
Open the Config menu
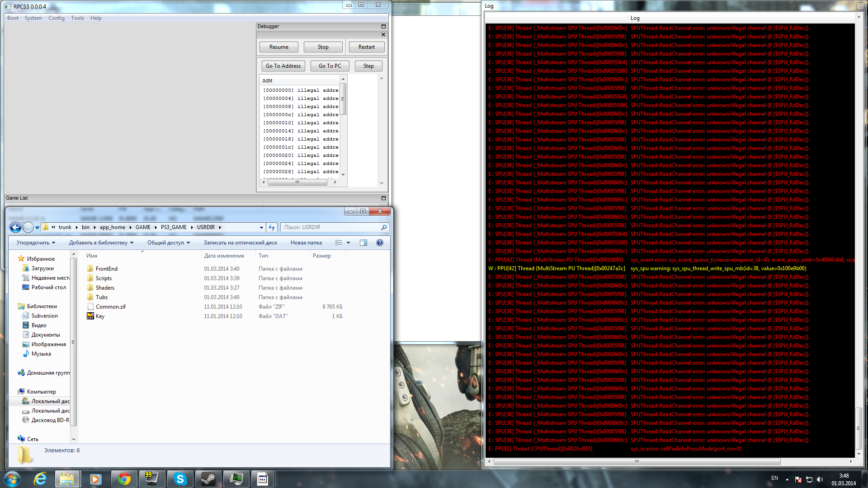[57, 18]
